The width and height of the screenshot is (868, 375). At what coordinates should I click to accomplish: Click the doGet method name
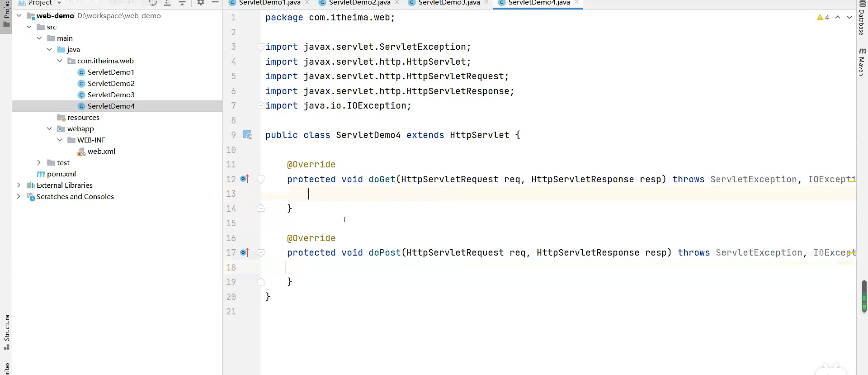tap(382, 179)
